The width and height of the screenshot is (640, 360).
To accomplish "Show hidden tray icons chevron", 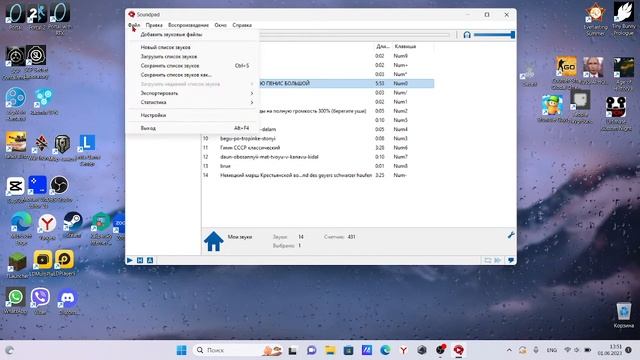I will coord(509,350).
